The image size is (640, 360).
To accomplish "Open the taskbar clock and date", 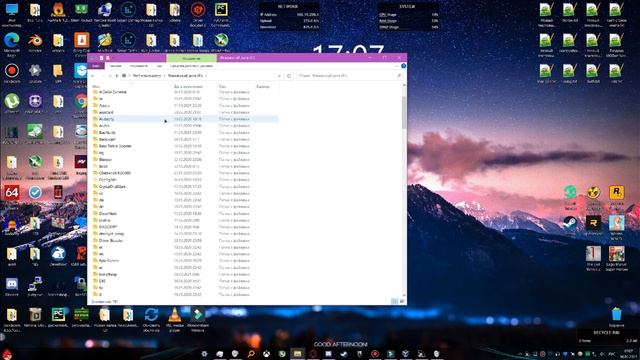I will 630,353.
